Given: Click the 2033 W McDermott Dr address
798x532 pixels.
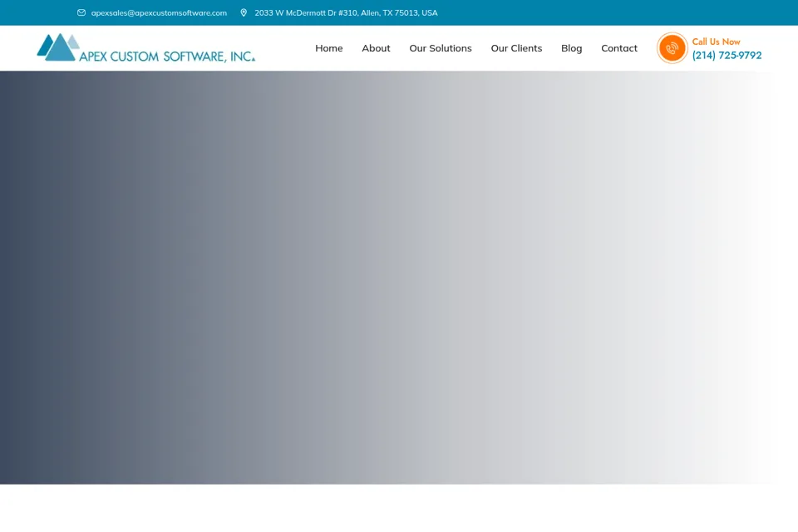Looking at the screenshot, I should [346, 12].
